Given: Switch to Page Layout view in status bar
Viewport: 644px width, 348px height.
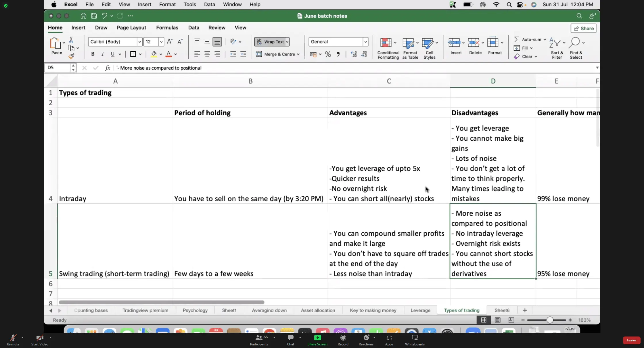Looking at the screenshot, I should click(498, 320).
